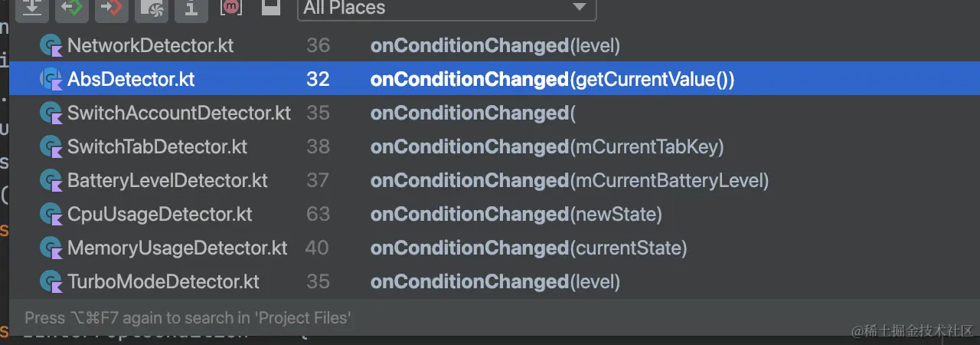Screen dimensions: 980x345
Task: Click the white preview panel icon
Action: (269, 7)
